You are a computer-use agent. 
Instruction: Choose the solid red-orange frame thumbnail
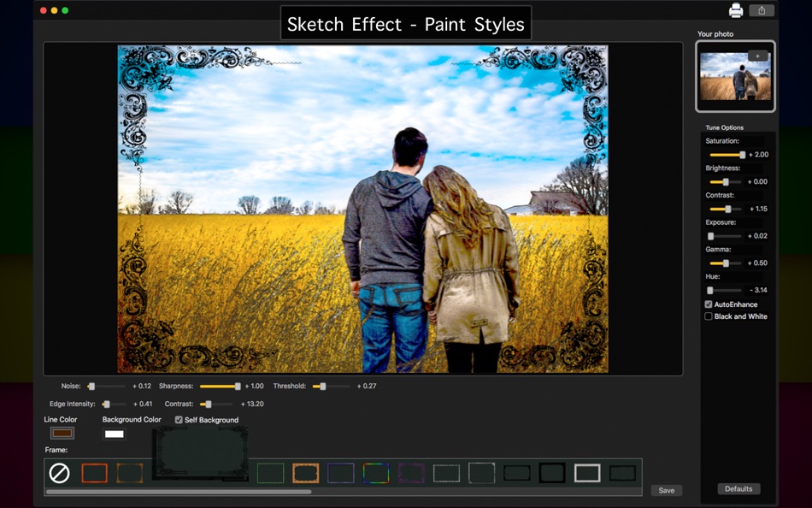(x=94, y=473)
